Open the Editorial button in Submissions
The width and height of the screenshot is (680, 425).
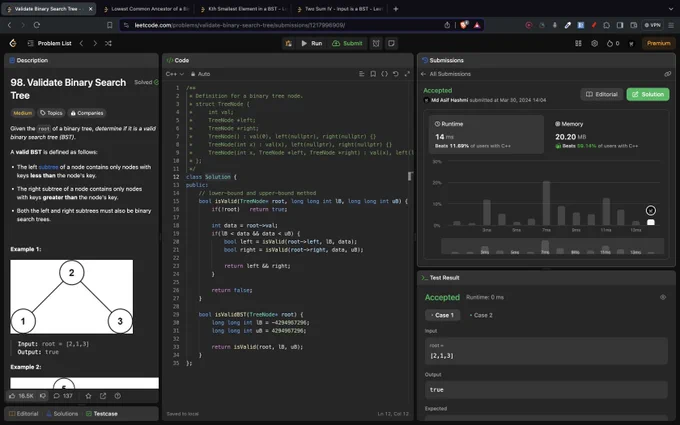(602, 94)
